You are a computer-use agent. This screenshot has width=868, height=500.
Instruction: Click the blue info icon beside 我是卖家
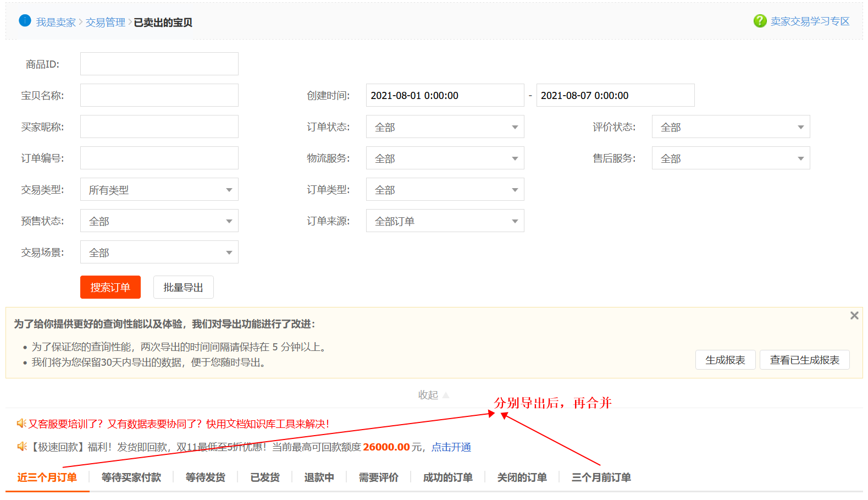point(25,21)
